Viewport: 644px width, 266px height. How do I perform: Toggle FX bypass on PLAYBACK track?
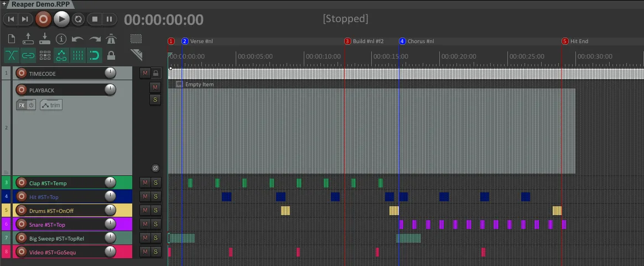pyautogui.click(x=32, y=105)
